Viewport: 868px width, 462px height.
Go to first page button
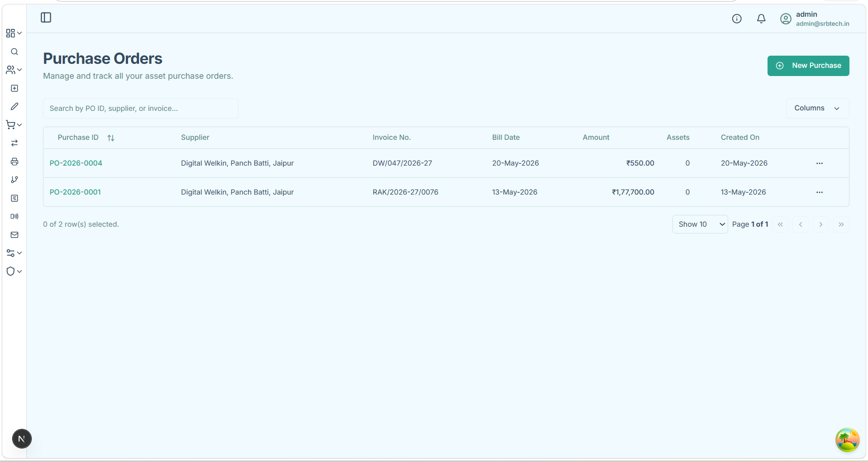click(x=780, y=224)
